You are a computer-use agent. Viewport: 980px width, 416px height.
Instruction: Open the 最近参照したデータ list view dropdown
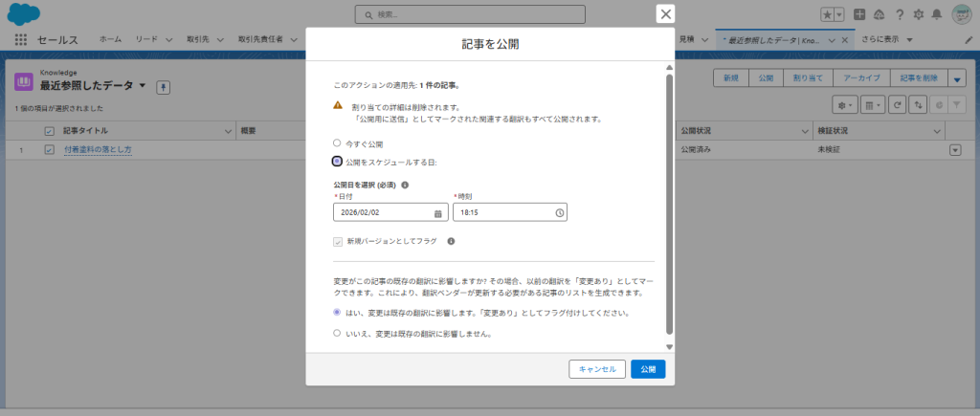[x=143, y=85]
